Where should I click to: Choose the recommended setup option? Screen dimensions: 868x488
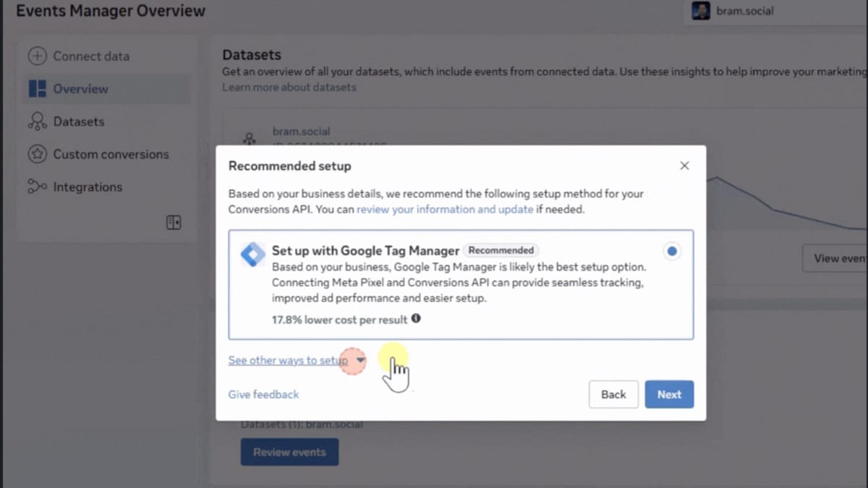pyautogui.click(x=461, y=285)
